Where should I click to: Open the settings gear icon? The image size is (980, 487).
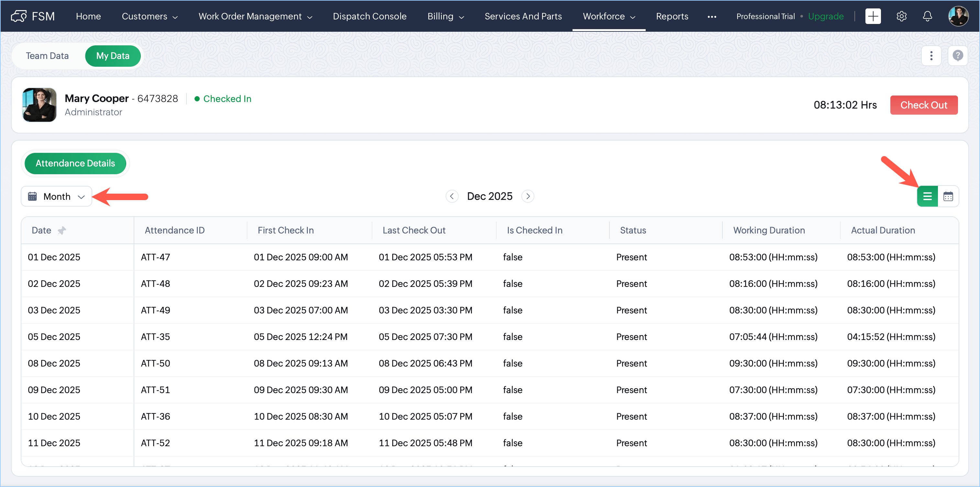coord(901,16)
